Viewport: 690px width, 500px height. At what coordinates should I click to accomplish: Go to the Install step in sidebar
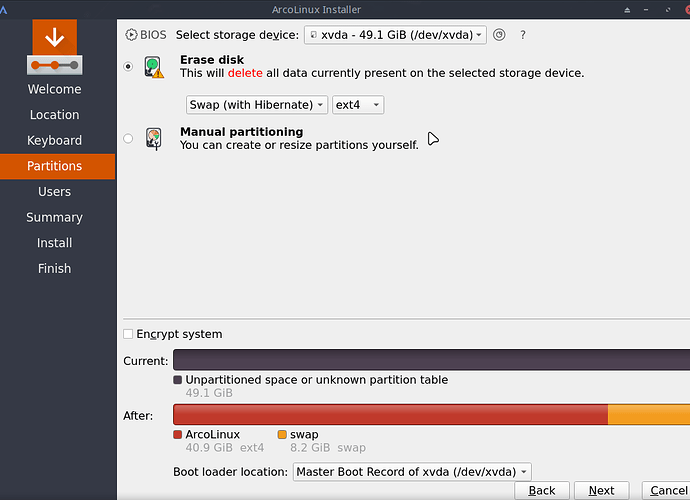pyautogui.click(x=55, y=243)
